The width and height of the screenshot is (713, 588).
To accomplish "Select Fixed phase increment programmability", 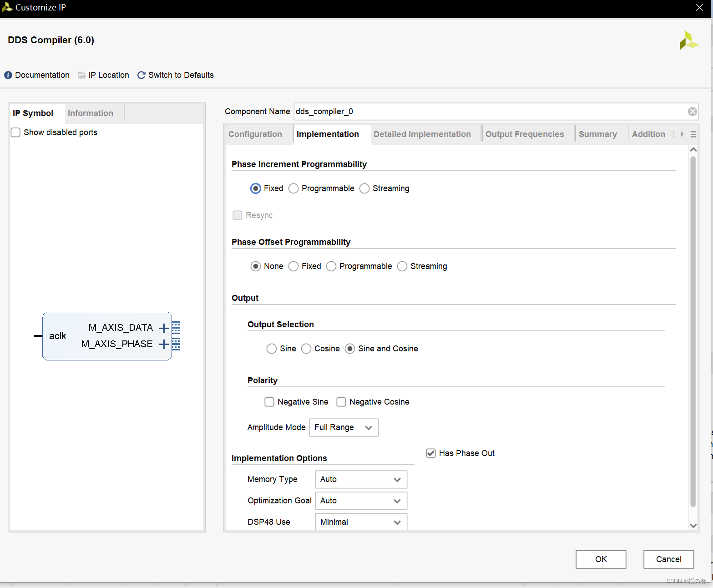I will pos(256,188).
